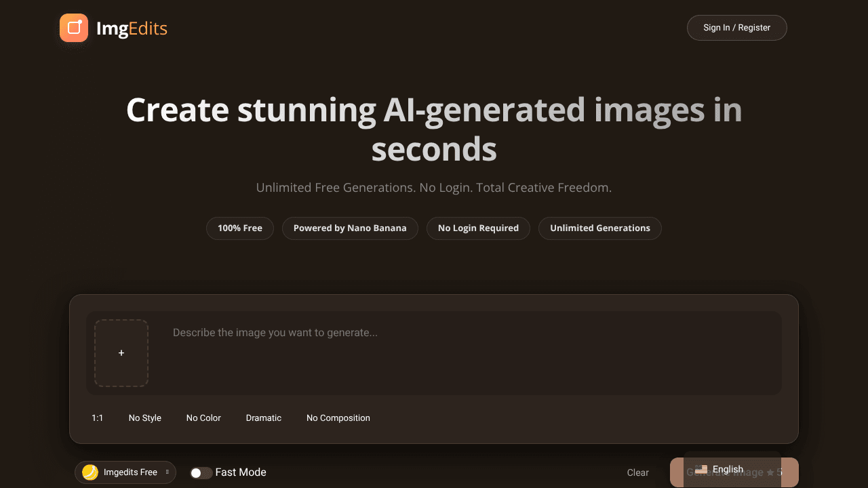
Task: Open the Sign In / Register button
Action: 736,28
